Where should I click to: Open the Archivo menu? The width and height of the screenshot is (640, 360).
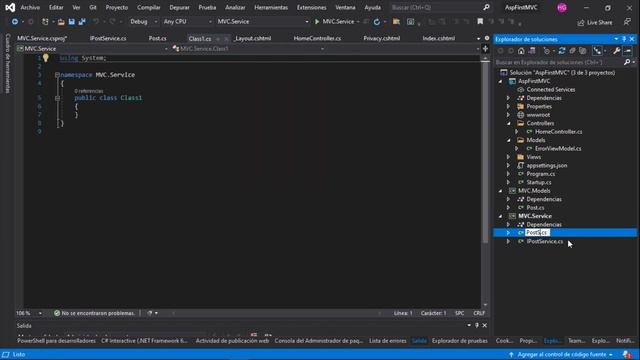pyautogui.click(x=30, y=7)
